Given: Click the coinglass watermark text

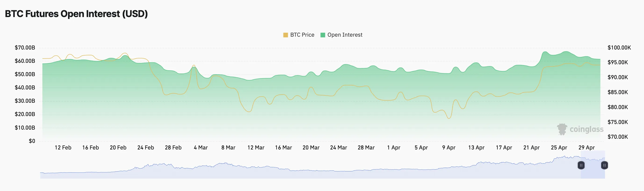Looking at the screenshot, I should click(586, 129).
